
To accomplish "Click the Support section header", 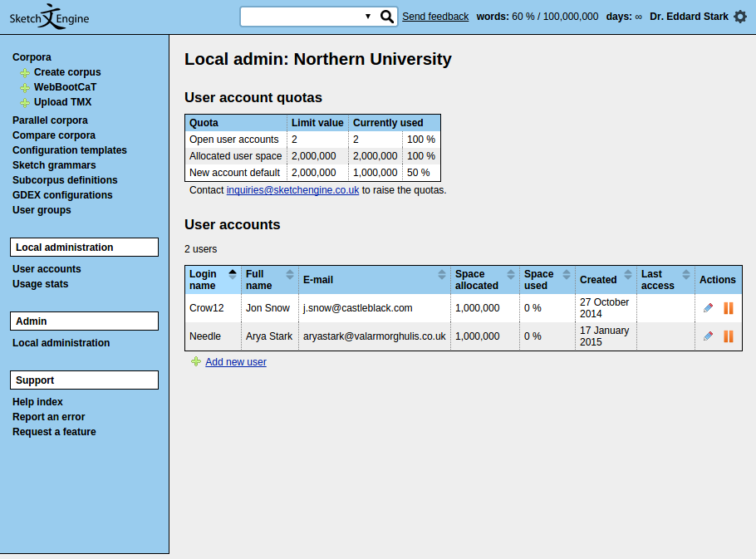I will pos(85,380).
